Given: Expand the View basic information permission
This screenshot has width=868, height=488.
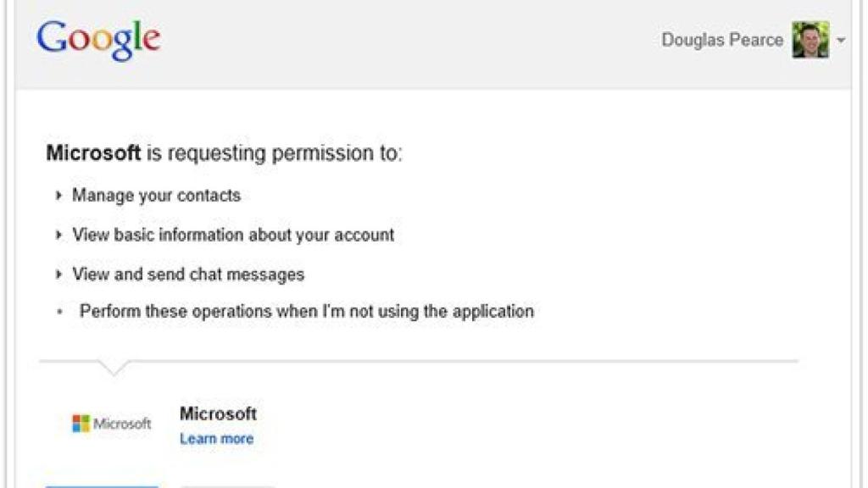Looking at the screenshot, I should point(59,235).
